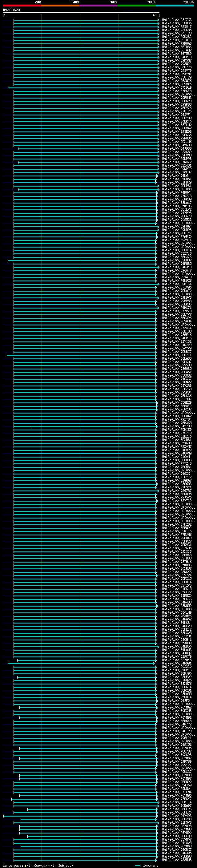The width and height of the screenshot is (197, 868).
Task: Select the UniRef100_A7TZ43 label
Action: coord(176,464)
